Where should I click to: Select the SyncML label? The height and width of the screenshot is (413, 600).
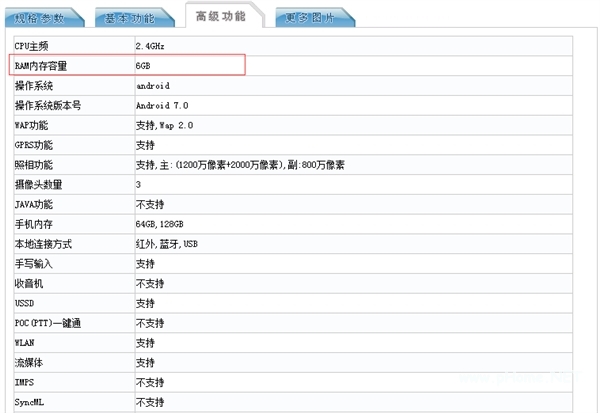coord(29,402)
